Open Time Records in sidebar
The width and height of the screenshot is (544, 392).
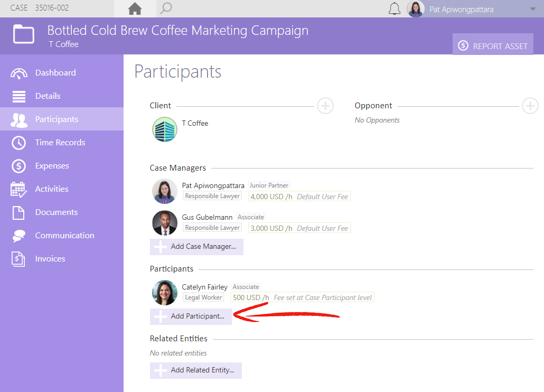pyautogui.click(x=62, y=142)
